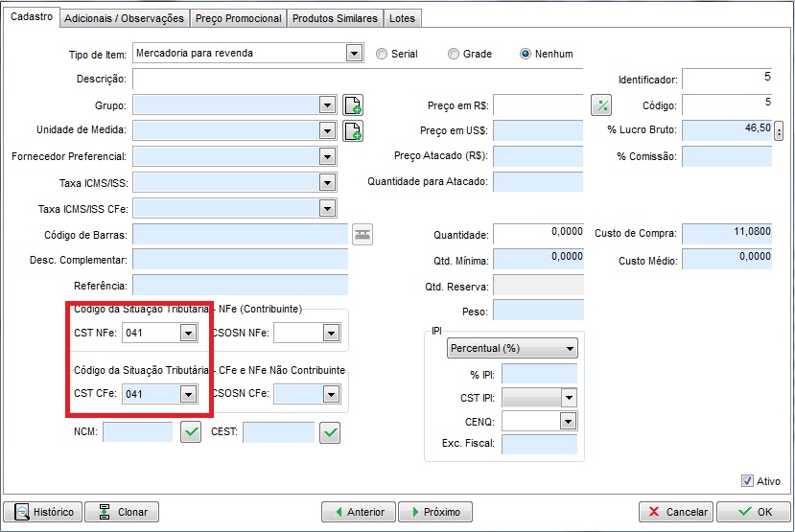The height and width of the screenshot is (532, 795).
Task: Click the Cancelar button
Action: [x=676, y=512]
